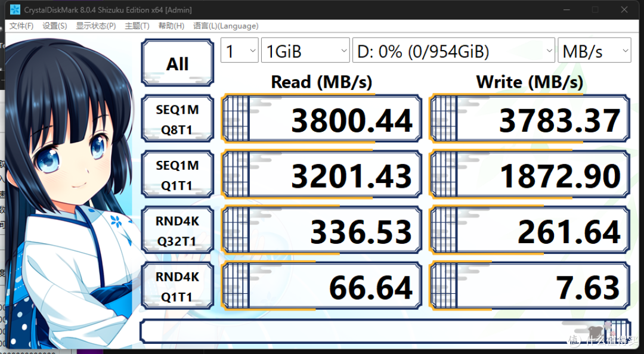Click the RND4K Q1T1 read value 66.64
644x354 pixels.
point(321,286)
